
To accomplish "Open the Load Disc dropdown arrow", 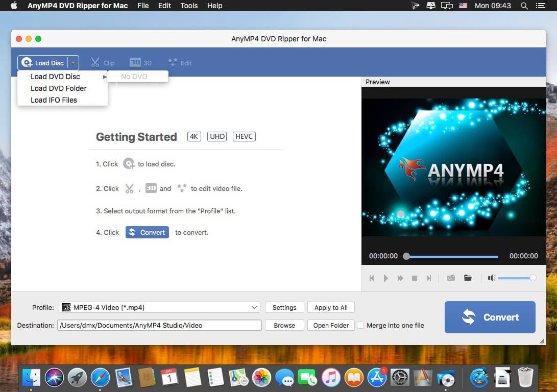I will [x=73, y=63].
